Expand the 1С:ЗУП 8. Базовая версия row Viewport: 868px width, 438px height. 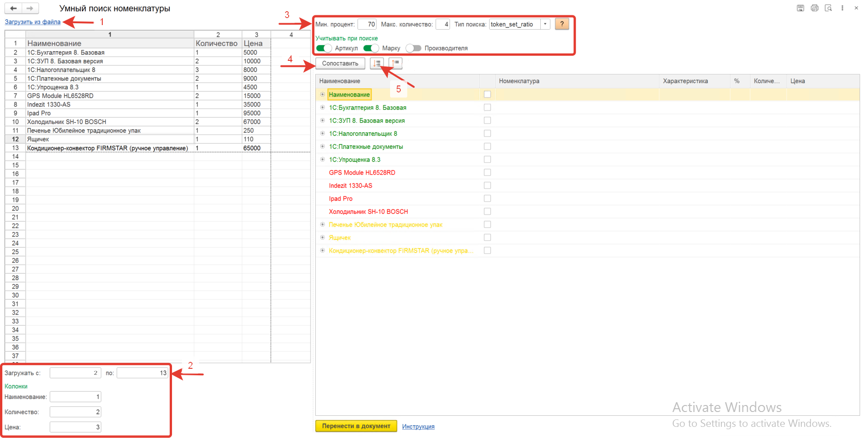pos(322,120)
